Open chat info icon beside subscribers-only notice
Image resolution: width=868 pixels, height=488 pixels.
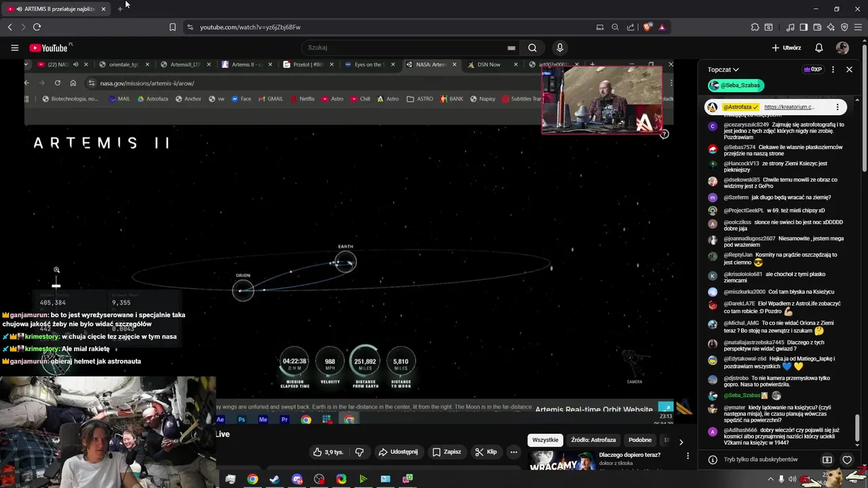pos(713,460)
